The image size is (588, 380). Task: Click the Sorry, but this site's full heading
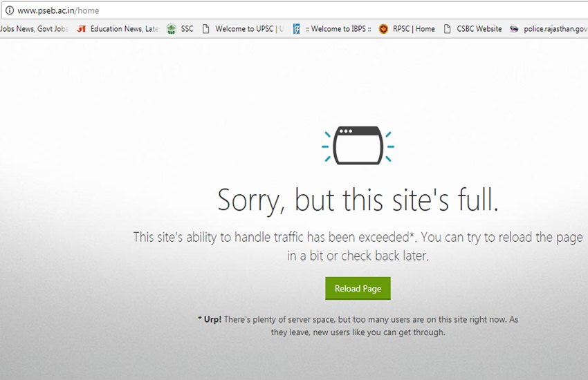(358, 200)
